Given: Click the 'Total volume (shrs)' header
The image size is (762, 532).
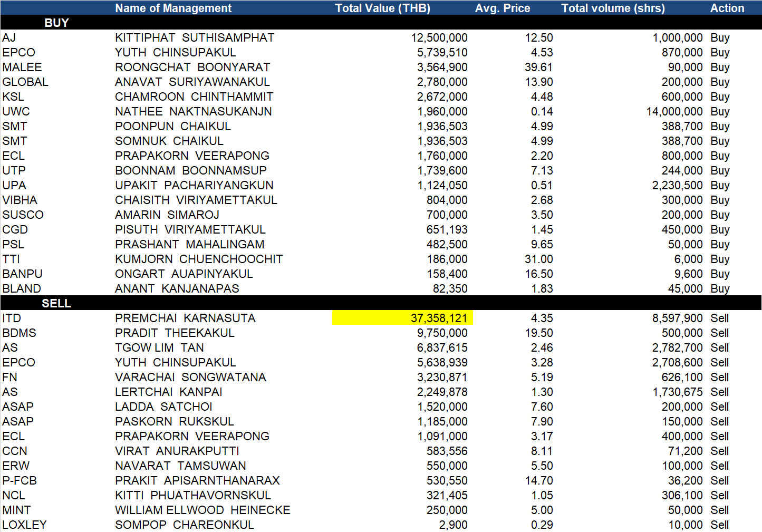Looking at the screenshot, I should point(613,8).
